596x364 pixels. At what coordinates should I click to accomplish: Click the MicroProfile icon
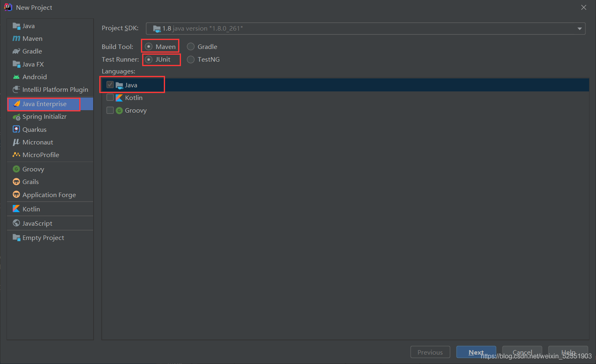point(16,155)
